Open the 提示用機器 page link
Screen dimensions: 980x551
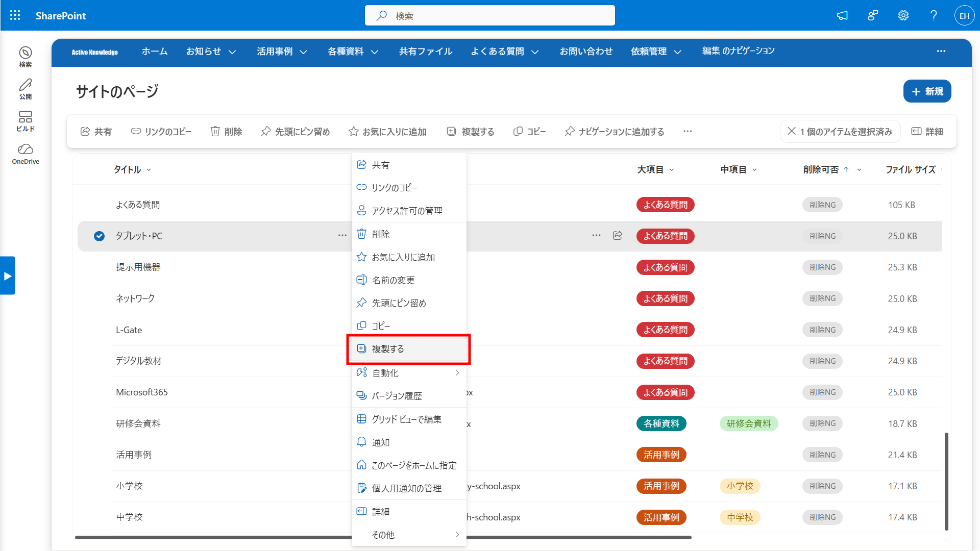tap(138, 267)
